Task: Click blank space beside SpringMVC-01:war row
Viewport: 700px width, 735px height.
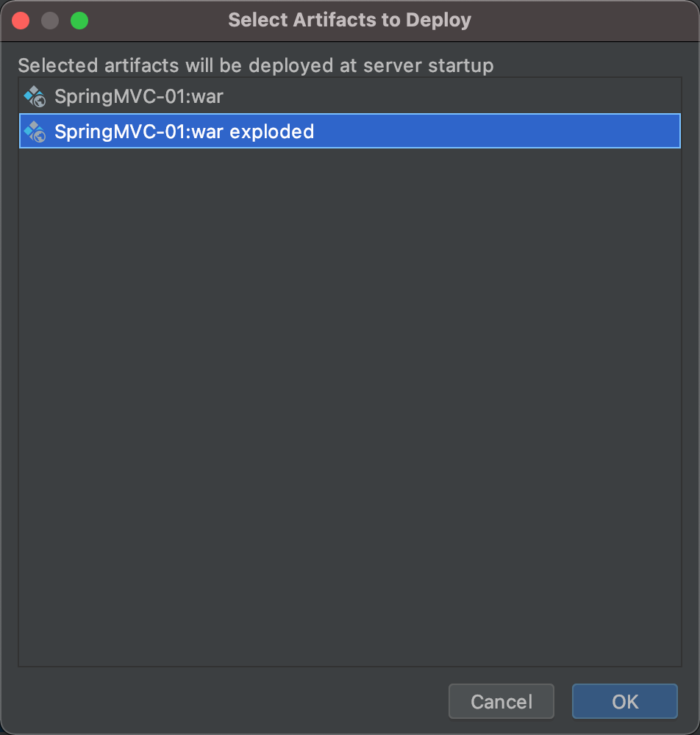Action: click(x=450, y=96)
